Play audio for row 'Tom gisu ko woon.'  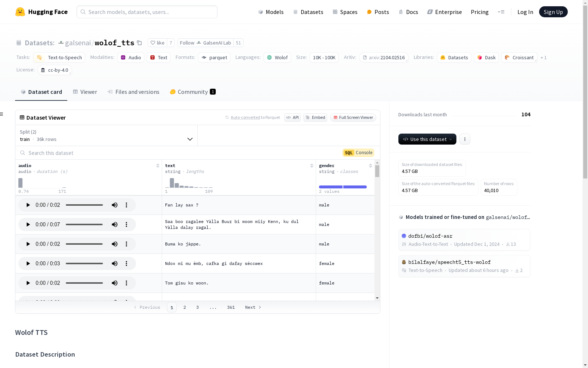pyautogui.click(x=28, y=283)
